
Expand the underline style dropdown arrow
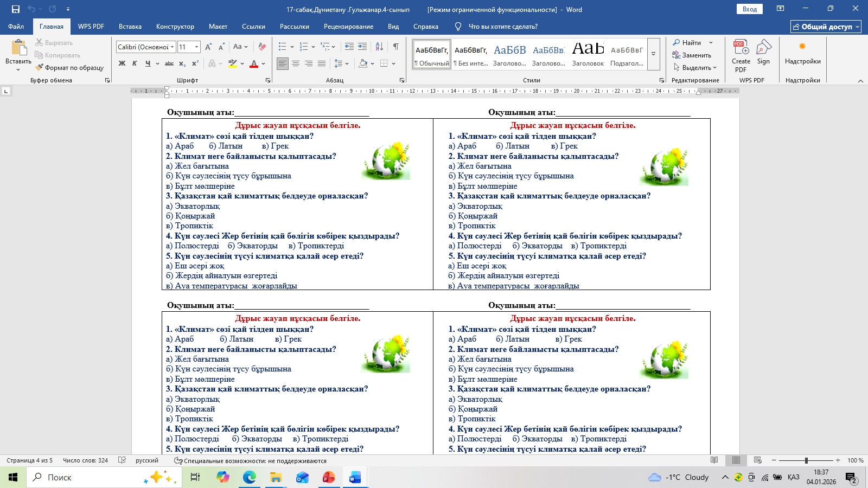[x=157, y=63]
